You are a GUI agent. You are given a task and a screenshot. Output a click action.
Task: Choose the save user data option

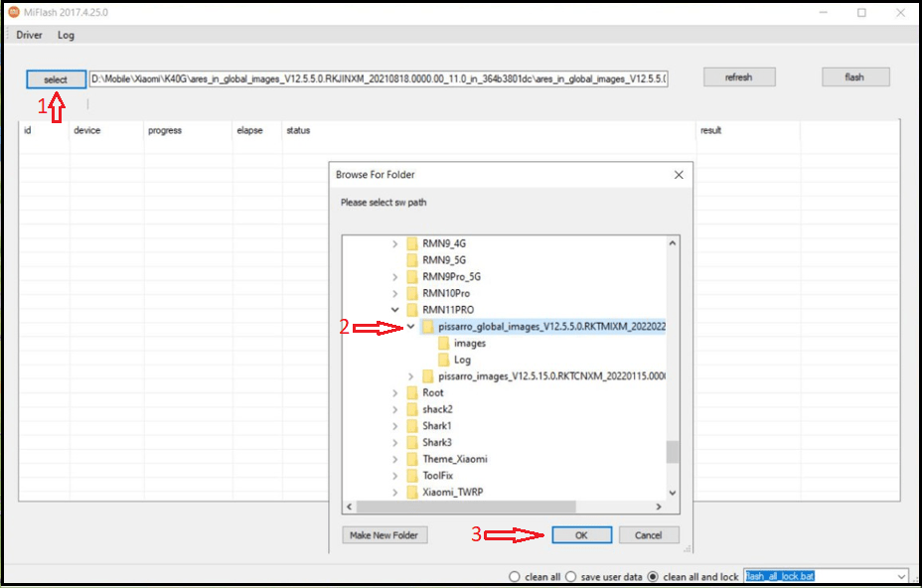570,577
